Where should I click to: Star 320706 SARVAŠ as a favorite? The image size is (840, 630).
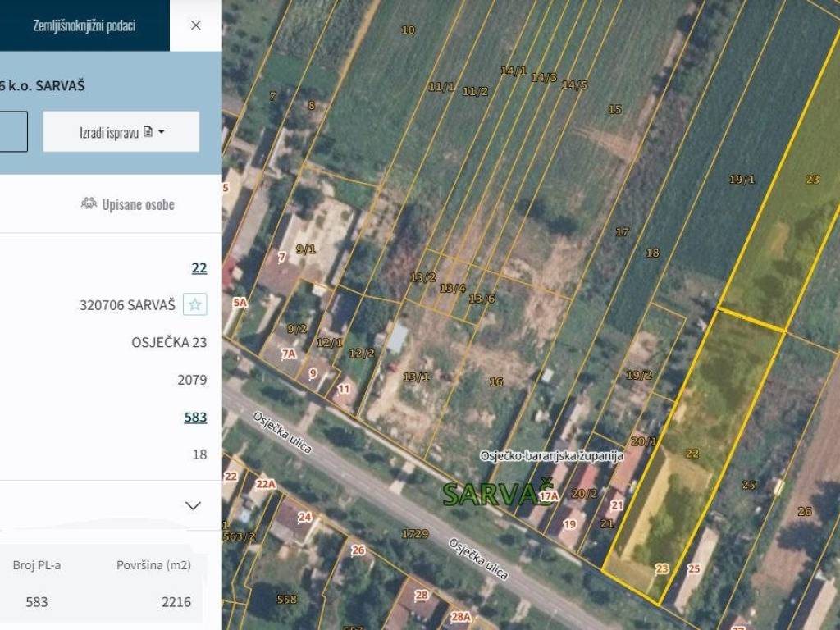pyautogui.click(x=194, y=305)
